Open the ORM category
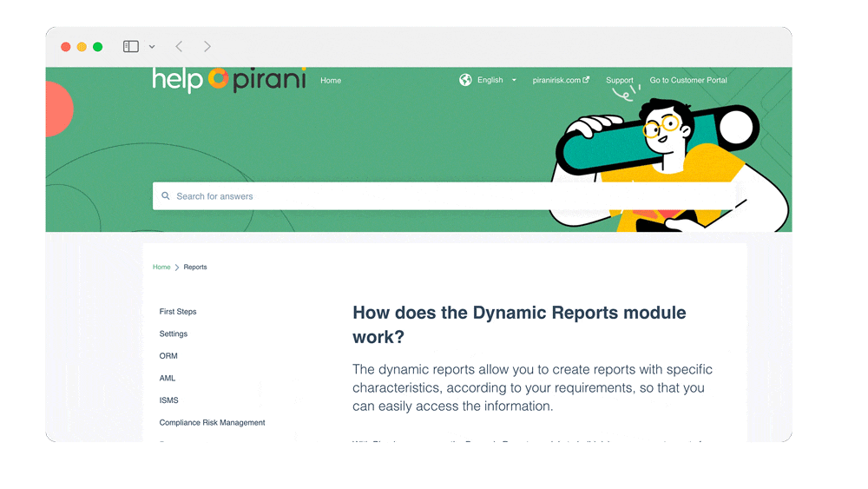Image resolution: width=868 pixels, height=489 pixels. [x=168, y=356]
